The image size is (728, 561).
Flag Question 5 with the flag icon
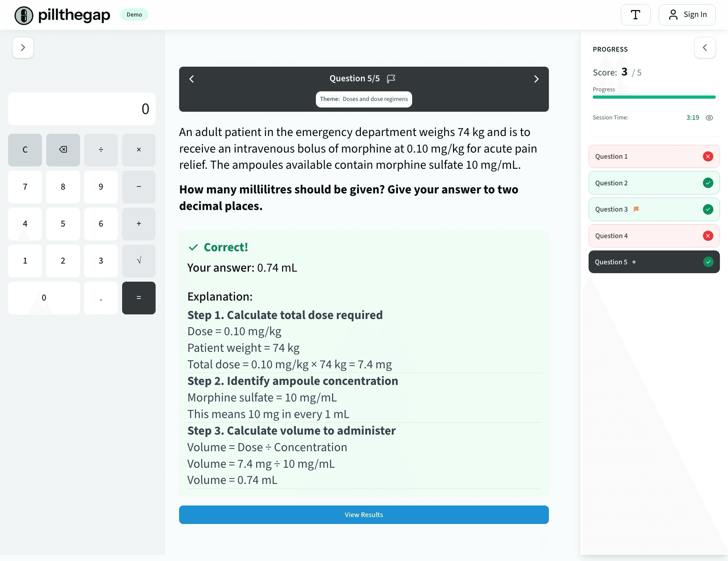391,79
